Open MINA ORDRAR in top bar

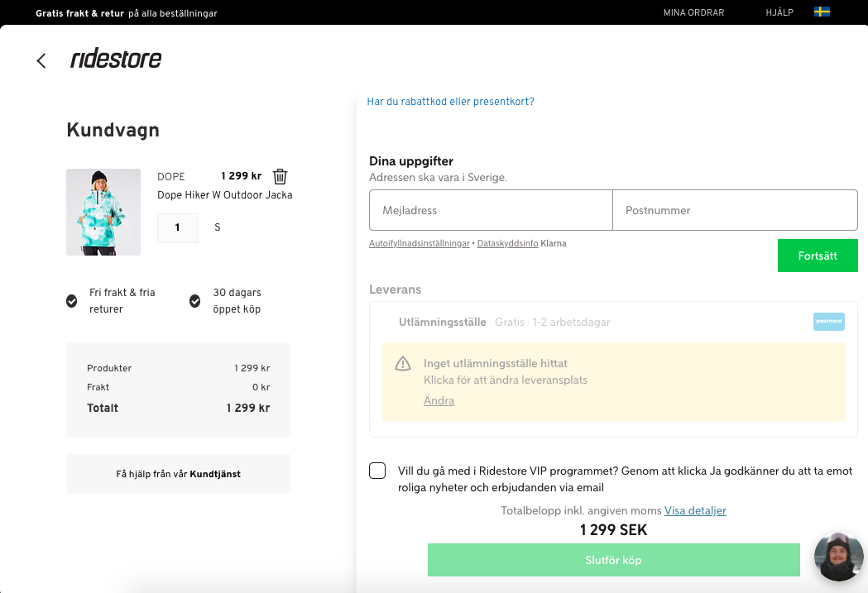coord(693,12)
